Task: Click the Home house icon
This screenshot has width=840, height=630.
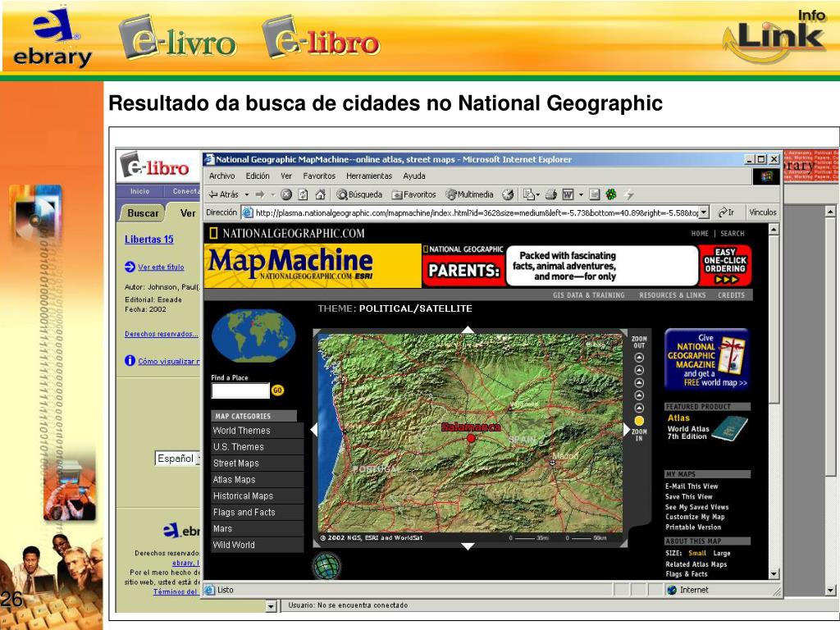Action: [x=321, y=194]
